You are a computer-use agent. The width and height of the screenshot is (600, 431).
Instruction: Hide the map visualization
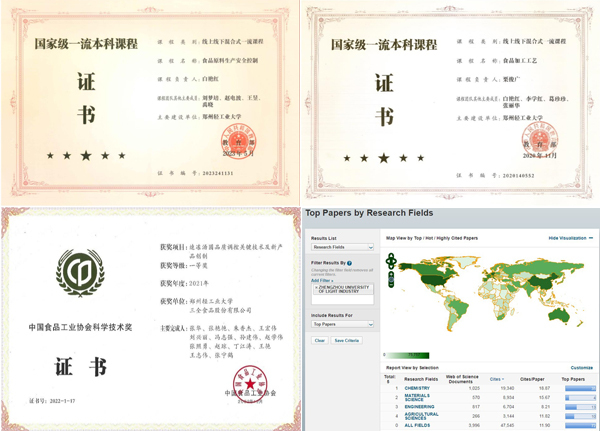tap(570, 238)
